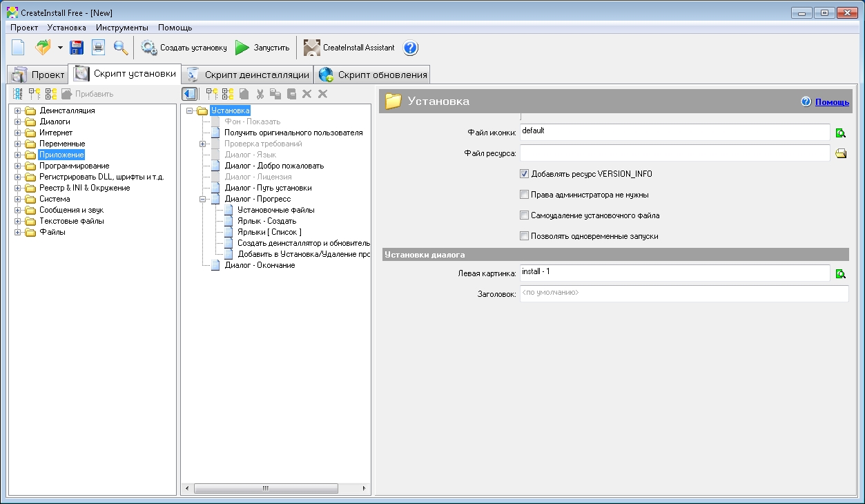Browse left picture with green magnifier icon
The height and width of the screenshot is (504, 865).
click(x=841, y=273)
